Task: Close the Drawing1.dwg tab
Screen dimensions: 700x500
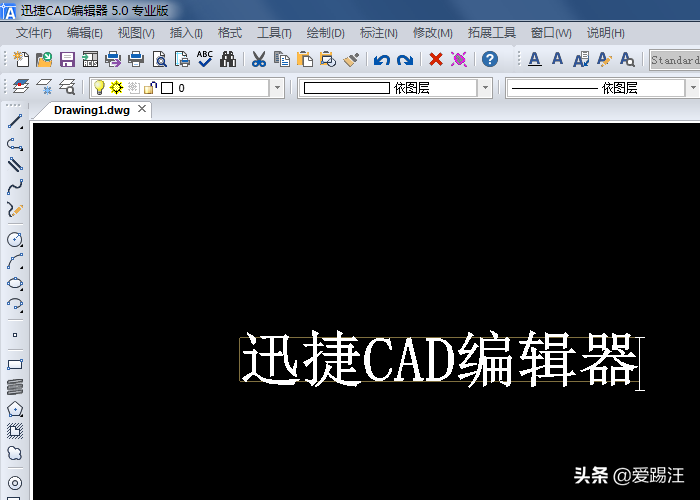Action: tap(142, 109)
